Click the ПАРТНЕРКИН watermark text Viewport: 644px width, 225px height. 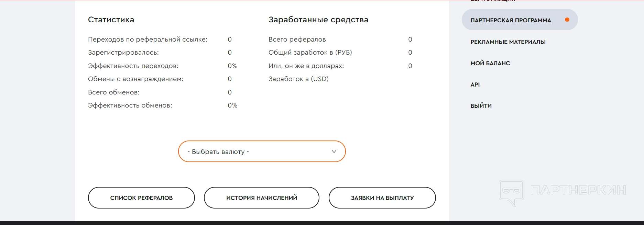click(578, 190)
